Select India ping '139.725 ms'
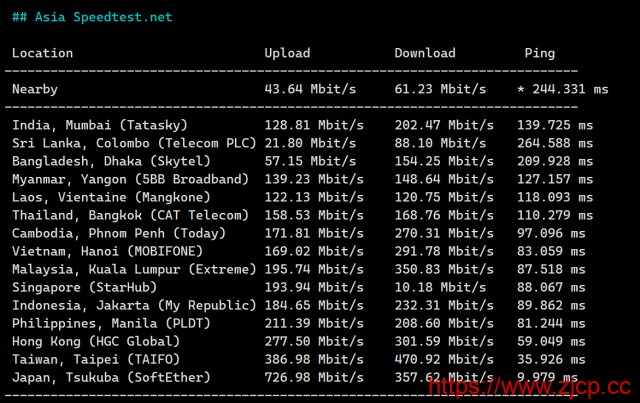 pyautogui.click(x=555, y=125)
